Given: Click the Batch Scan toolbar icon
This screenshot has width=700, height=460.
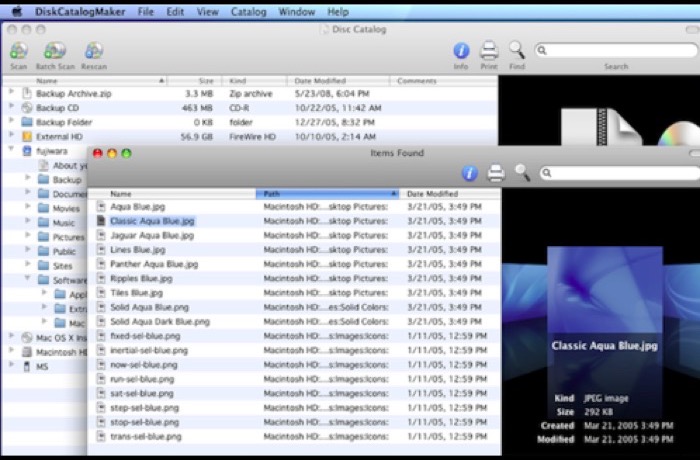Looking at the screenshot, I should (x=55, y=51).
